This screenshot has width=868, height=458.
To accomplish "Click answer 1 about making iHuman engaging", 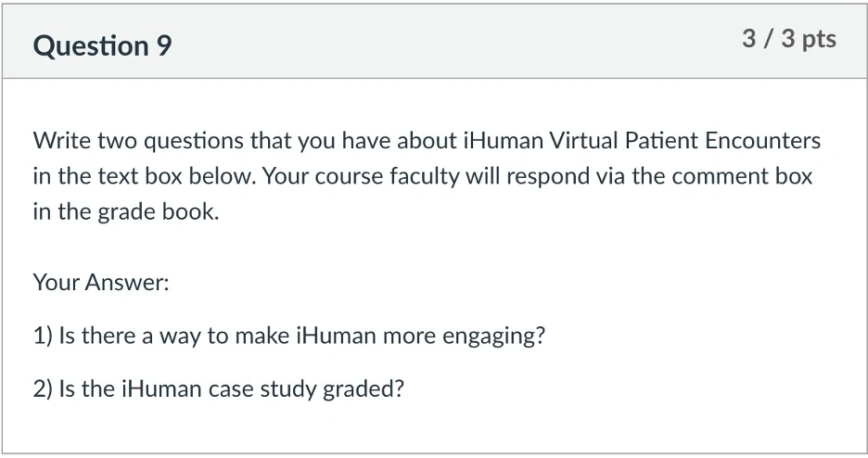I will coord(289,336).
